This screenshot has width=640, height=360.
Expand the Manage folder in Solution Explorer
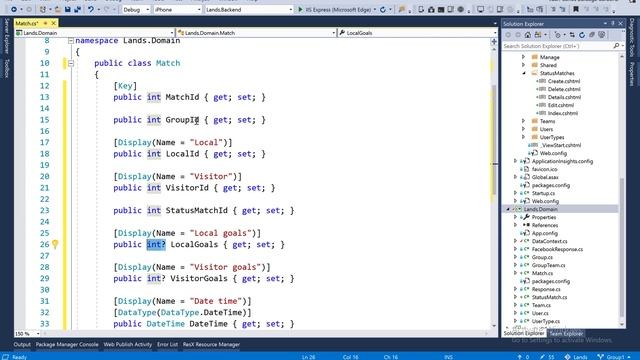523,57
